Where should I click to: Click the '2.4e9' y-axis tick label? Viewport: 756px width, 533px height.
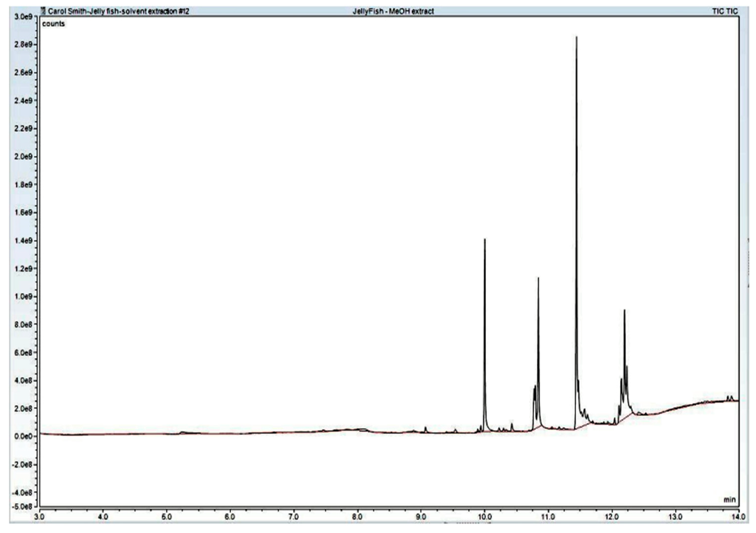coord(24,101)
